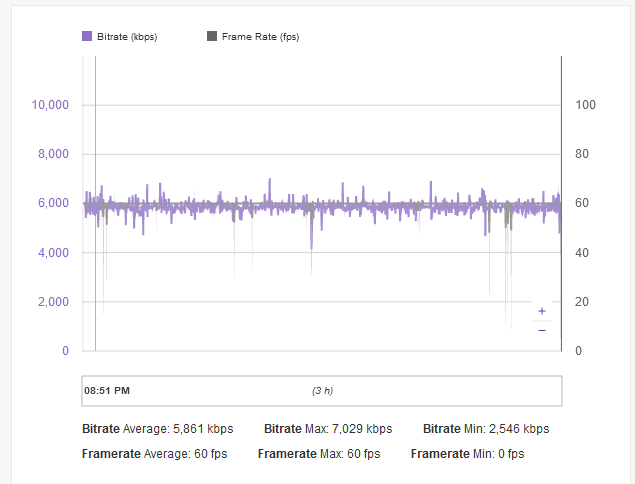The height and width of the screenshot is (484, 635).
Task: Toggle the Frame Rate (fps) series label
Action: coord(260,37)
